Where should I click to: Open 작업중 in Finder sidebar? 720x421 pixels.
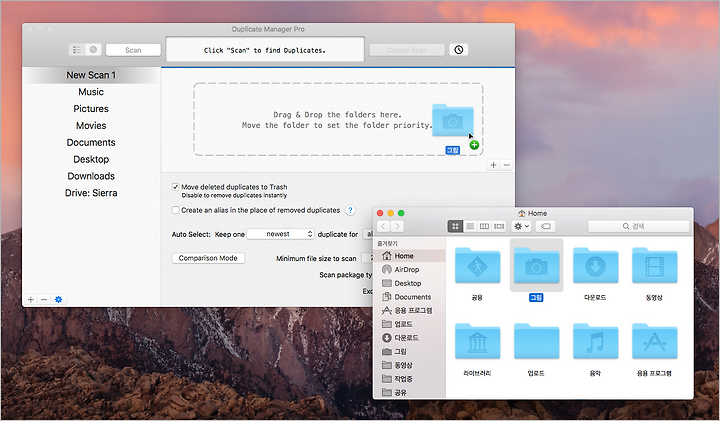(409, 379)
